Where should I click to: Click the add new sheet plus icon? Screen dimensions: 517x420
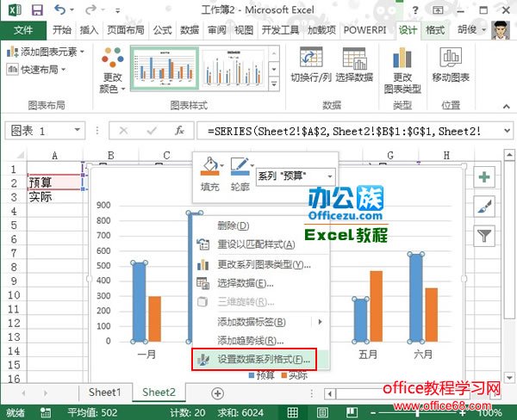tap(217, 393)
